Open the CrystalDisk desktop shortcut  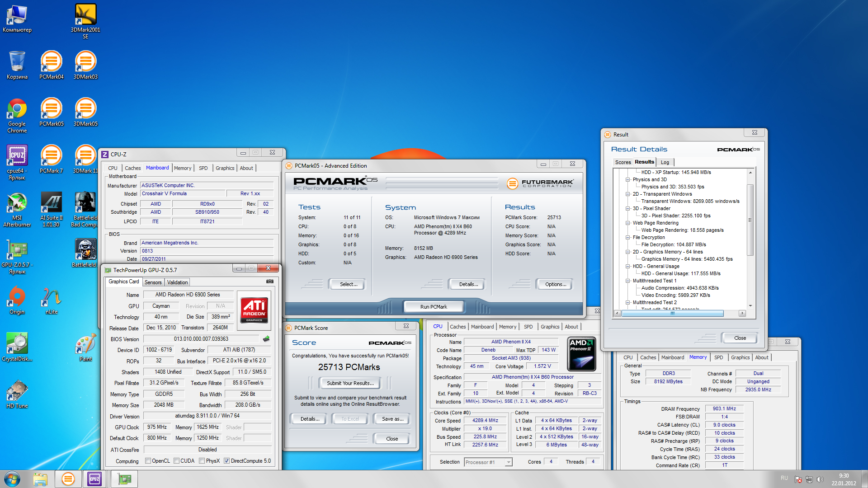(17, 347)
